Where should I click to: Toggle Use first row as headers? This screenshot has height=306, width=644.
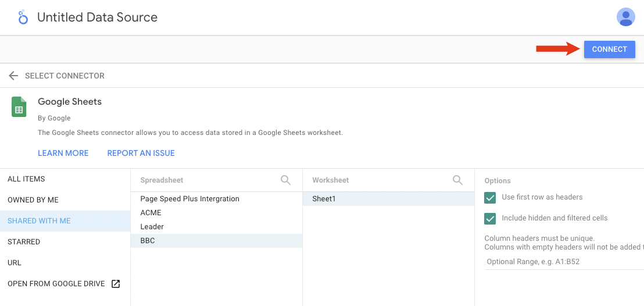pos(490,197)
